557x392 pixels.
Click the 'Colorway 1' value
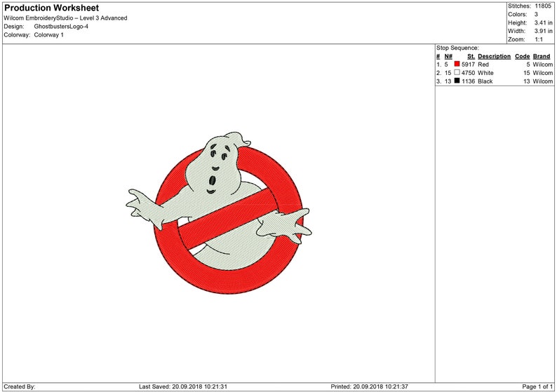coord(48,35)
